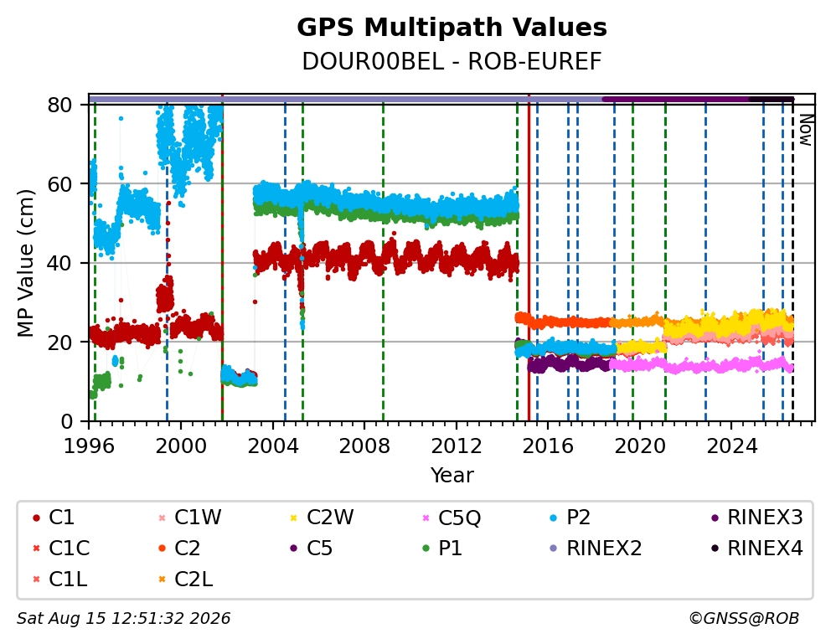Click the P1 green legend entry
The height and width of the screenshot is (644, 831).
(442, 549)
